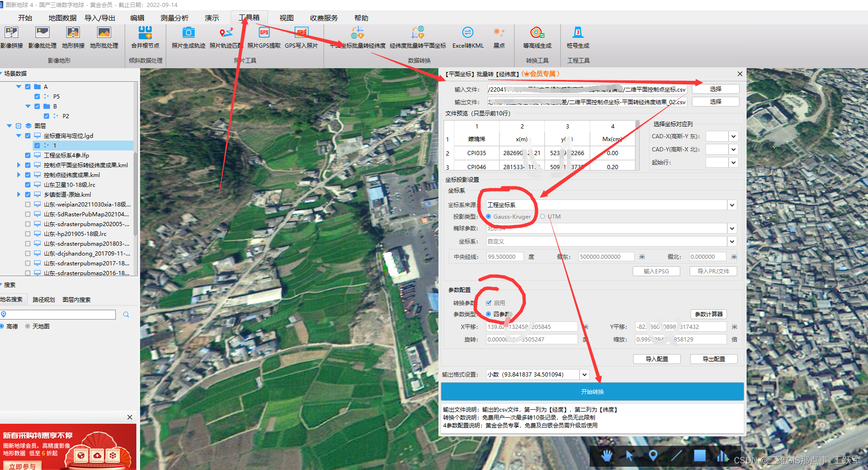The height and width of the screenshot is (470, 868).
Task: Click 选择 button for output file
Action: coord(715,101)
